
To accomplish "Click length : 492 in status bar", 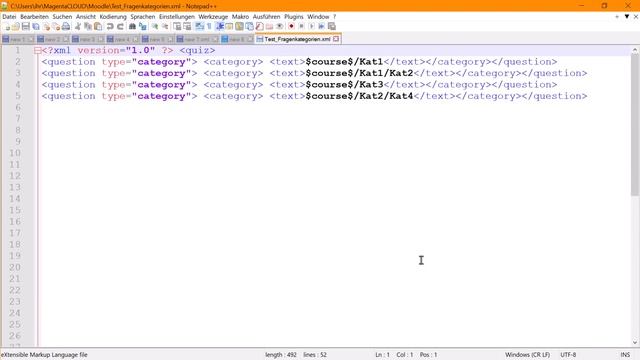I will [x=281, y=355].
